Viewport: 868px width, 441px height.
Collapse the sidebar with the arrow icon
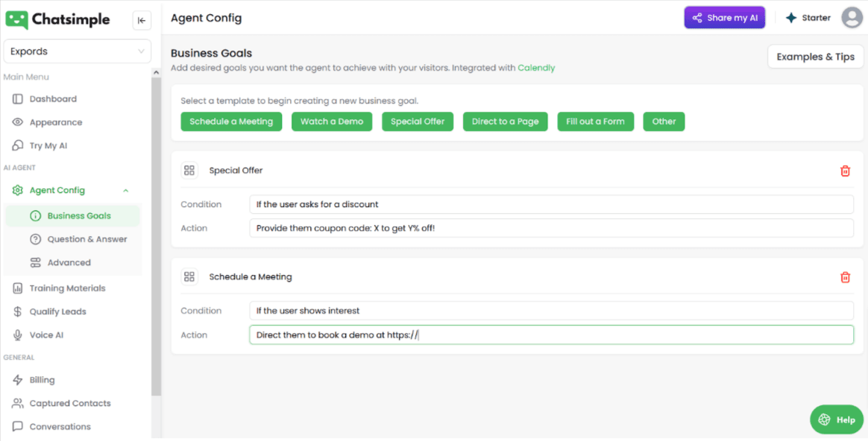pyautogui.click(x=142, y=20)
